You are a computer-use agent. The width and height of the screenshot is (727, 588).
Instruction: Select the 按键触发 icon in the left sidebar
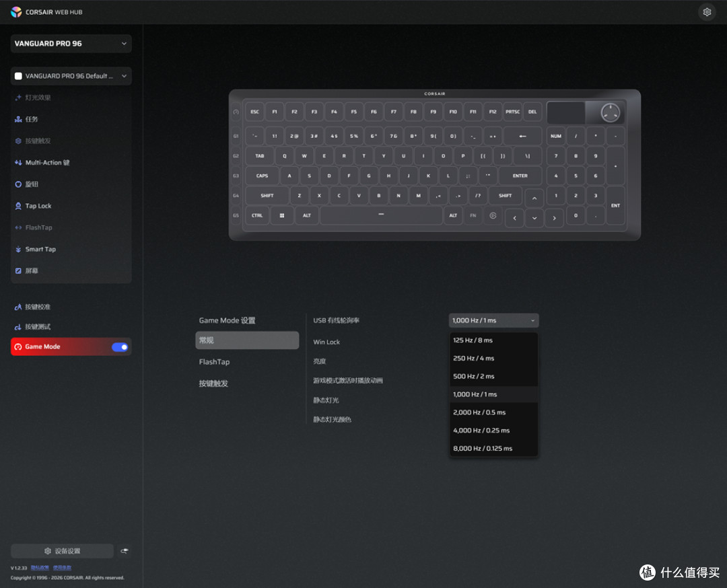coord(18,141)
